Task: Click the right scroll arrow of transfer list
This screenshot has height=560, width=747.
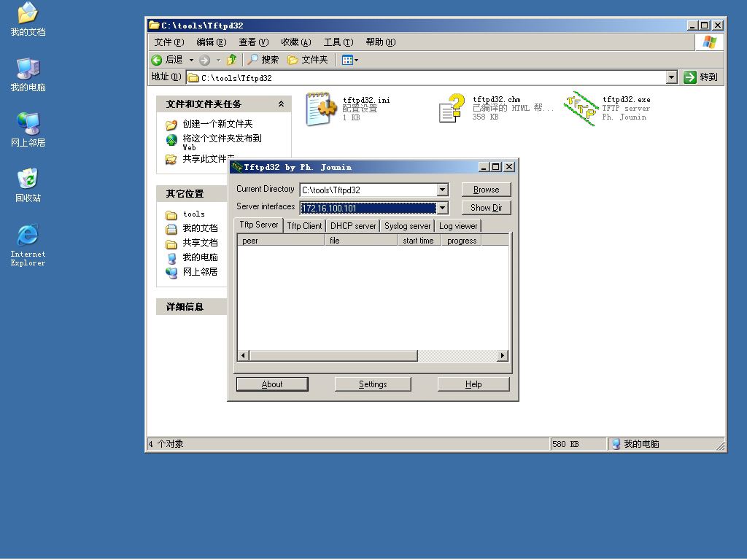Action: (503, 356)
